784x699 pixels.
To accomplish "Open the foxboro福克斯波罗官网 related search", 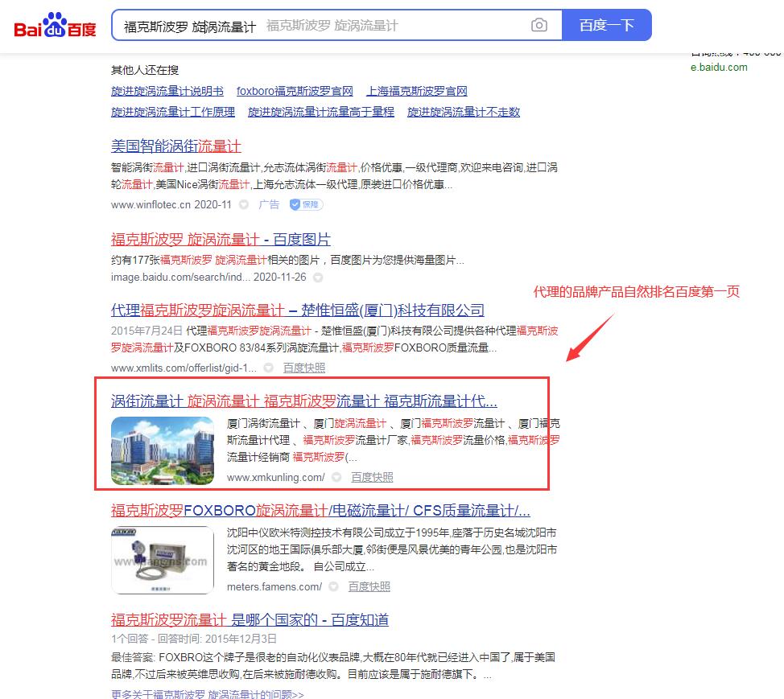I will point(295,91).
